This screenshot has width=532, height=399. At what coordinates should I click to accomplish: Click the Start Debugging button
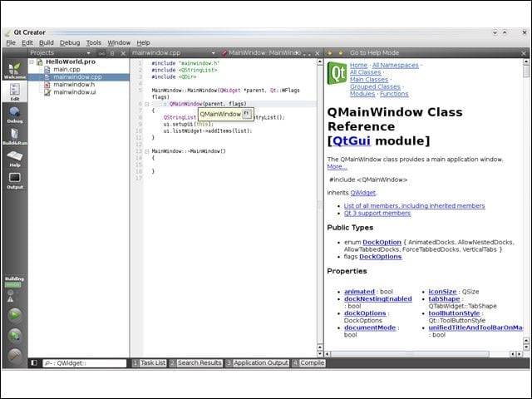click(15, 336)
